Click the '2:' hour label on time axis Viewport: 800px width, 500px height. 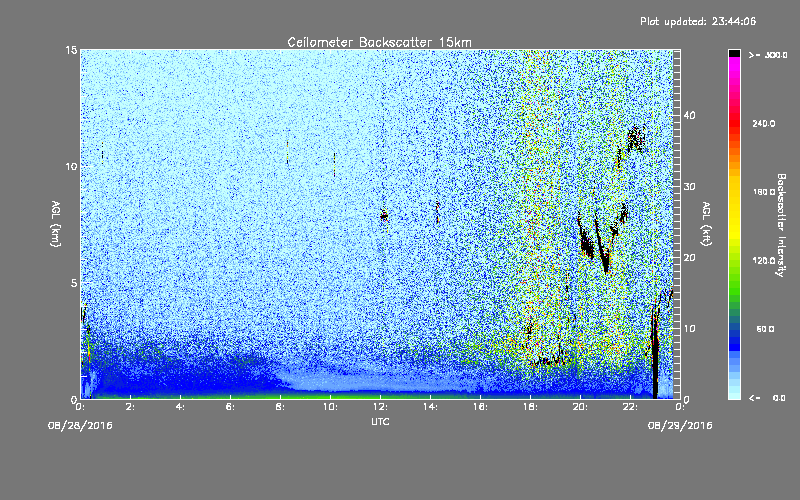[x=130, y=407]
